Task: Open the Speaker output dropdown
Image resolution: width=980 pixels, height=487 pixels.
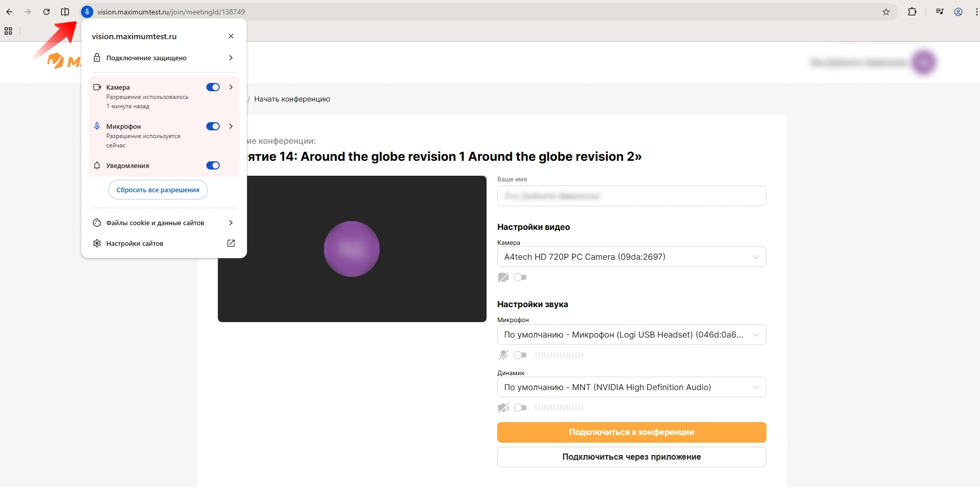Action: pos(631,387)
